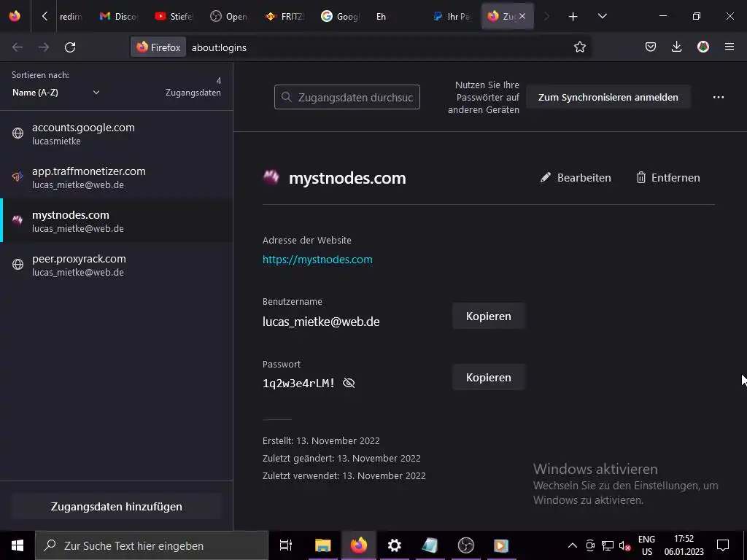Switch to the YouTube Stiefel tab
Screen dimensions: 747x560
174,17
